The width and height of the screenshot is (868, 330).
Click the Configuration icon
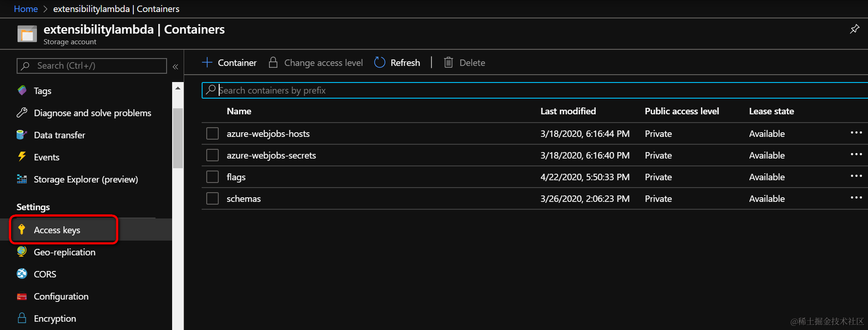tap(22, 296)
